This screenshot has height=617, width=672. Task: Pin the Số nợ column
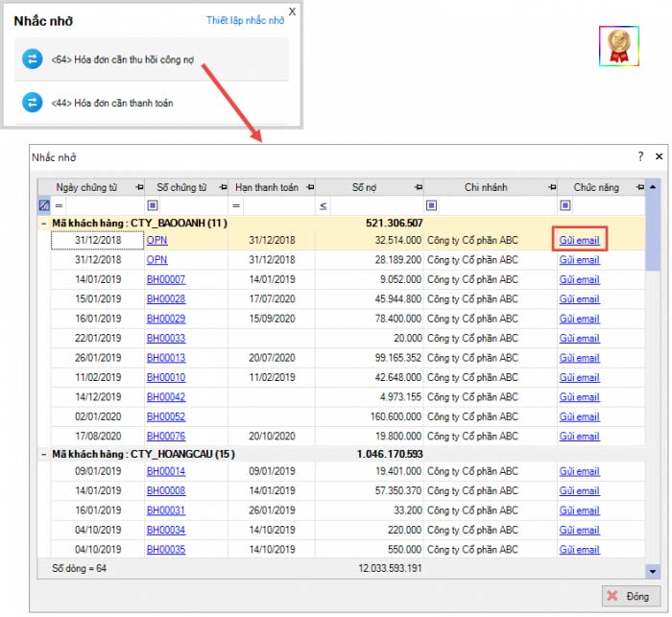click(x=419, y=187)
